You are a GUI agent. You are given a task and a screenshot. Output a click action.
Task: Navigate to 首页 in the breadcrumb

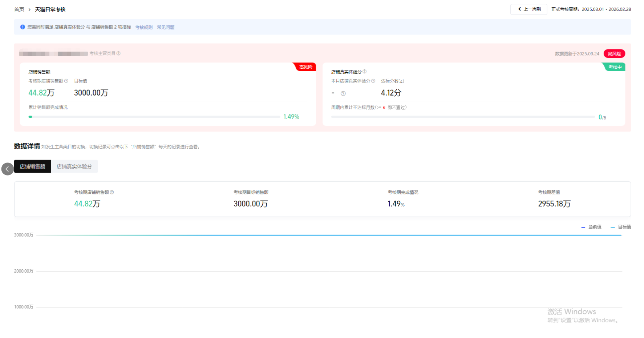click(19, 9)
